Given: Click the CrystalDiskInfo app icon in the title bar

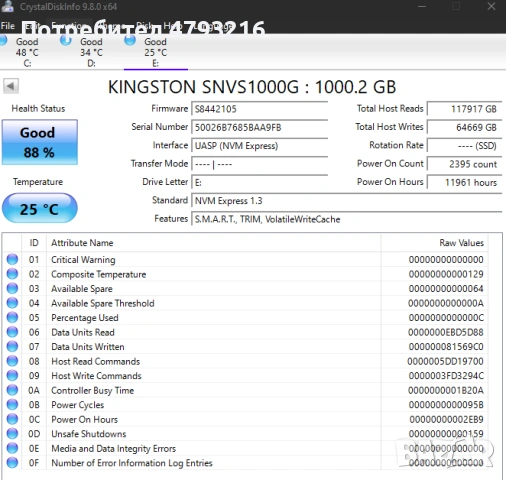Looking at the screenshot, I should pyautogui.click(x=7, y=6).
